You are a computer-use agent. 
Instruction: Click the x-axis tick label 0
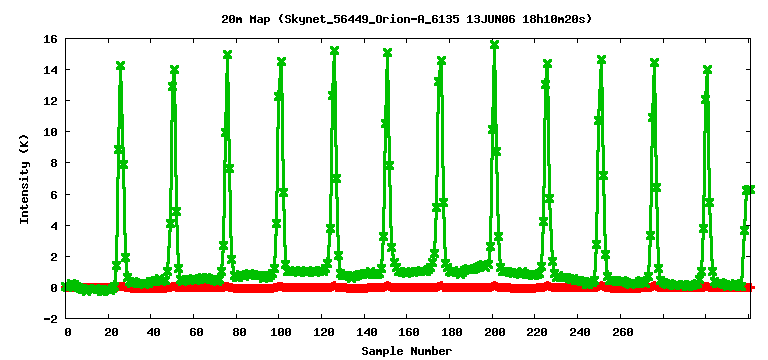pyautogui.click(x=68, y=333)
